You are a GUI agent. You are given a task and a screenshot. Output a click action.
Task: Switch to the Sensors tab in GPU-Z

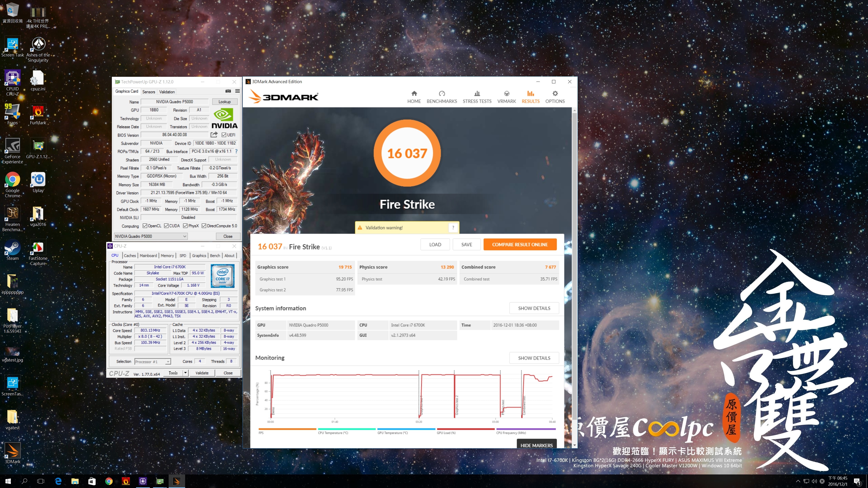(x=149, y=91)
